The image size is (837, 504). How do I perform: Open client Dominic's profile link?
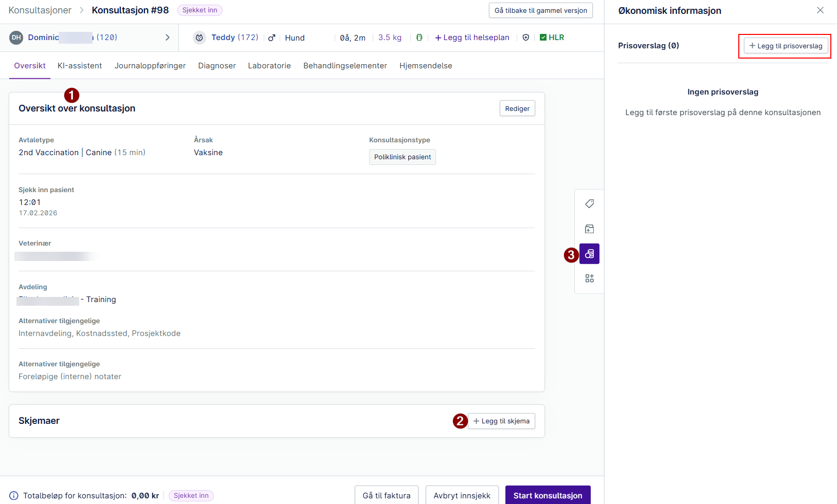coord(72,38)
